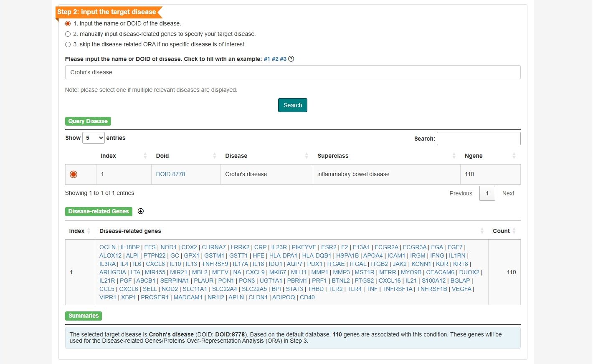Image resolution: width=593 pixels, height=364 pixels.
Task: Open the NOD2 gene link
Action: (170, 289)
